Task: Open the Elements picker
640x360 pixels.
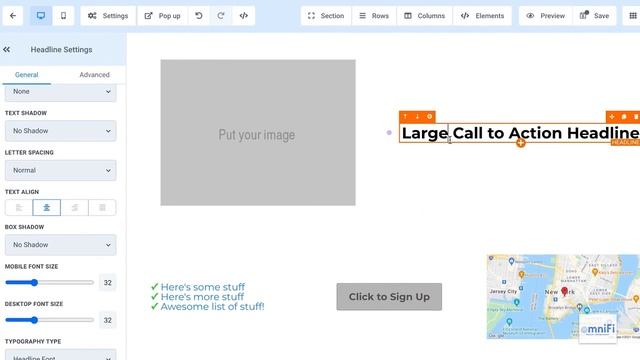Action: pos(482,16)
